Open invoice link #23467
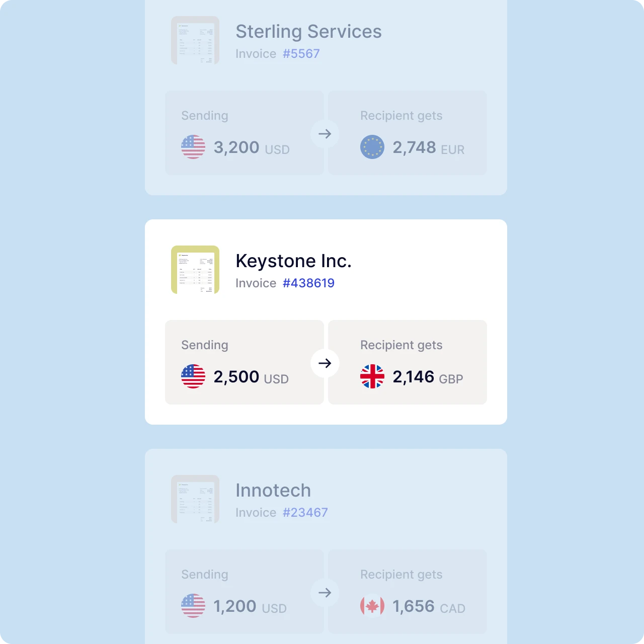Image resolution: width=644 pixels, height=644 pixels. pyautogui.click(x=305, y=513)
